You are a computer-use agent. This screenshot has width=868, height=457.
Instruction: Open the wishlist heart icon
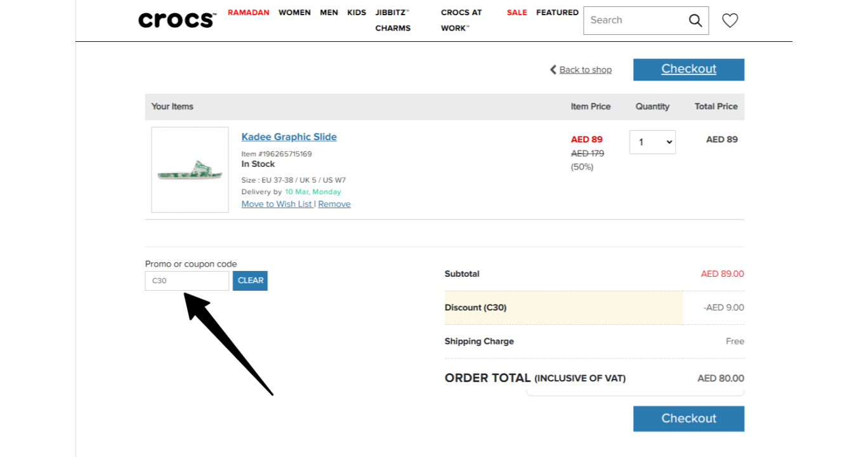click(x=730, y=20)
